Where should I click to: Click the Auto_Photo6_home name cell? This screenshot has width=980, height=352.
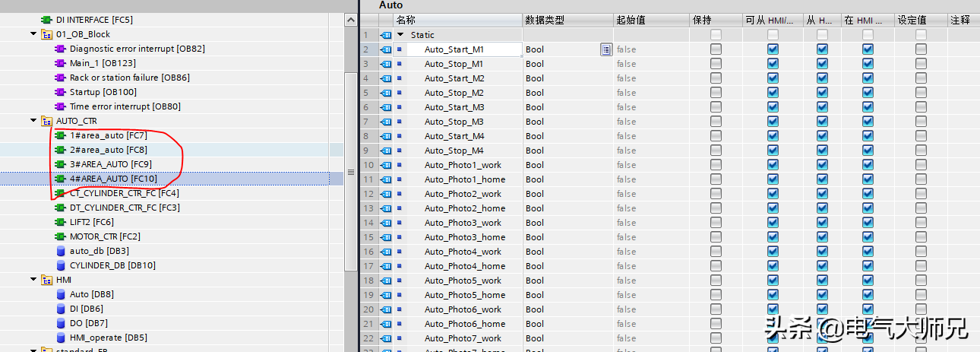tap(465, 324)
